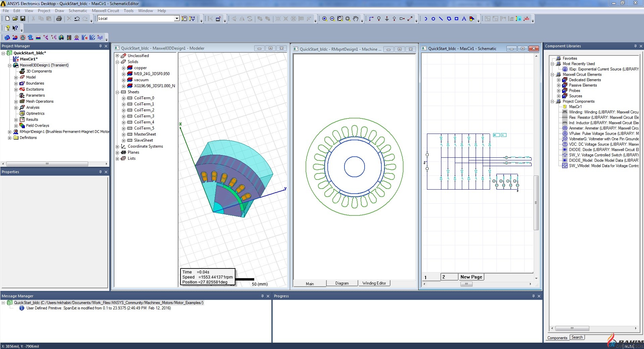644x349 pixels.
Task: Click the Undo arrow icon
Action: 77,18
